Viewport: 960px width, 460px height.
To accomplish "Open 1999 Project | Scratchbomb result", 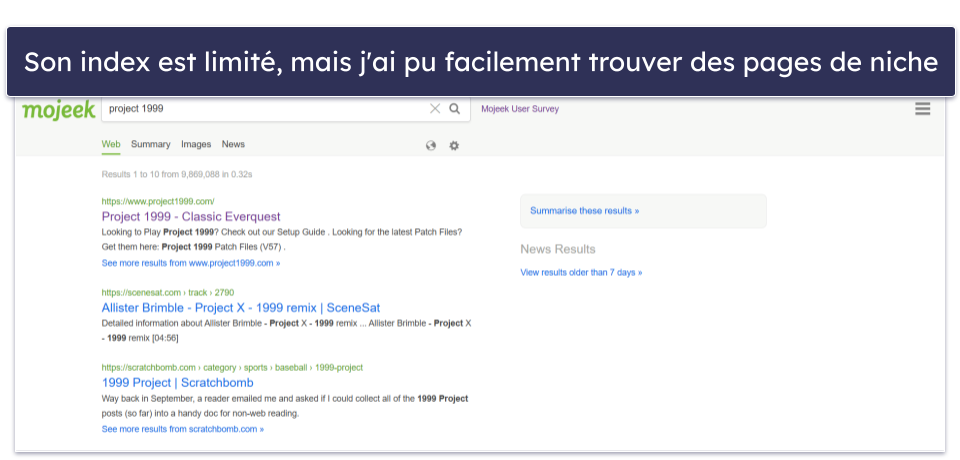I will [x=178, y=383].
